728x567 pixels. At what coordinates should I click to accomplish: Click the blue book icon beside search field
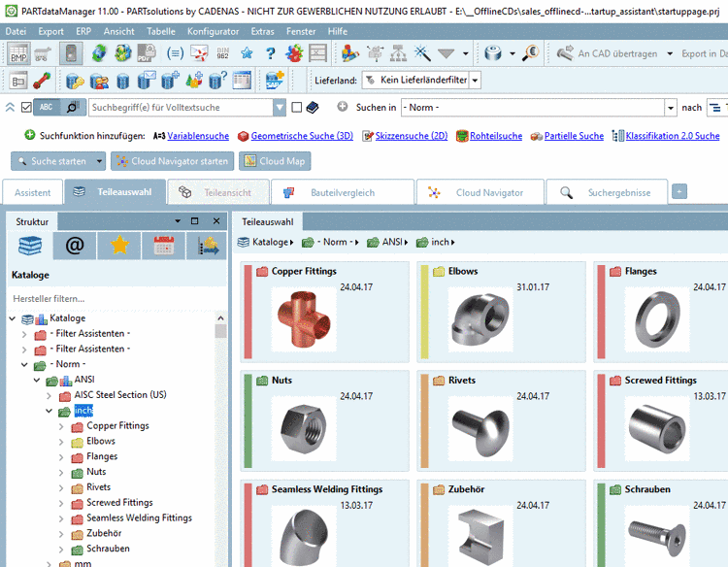(313, 108)
